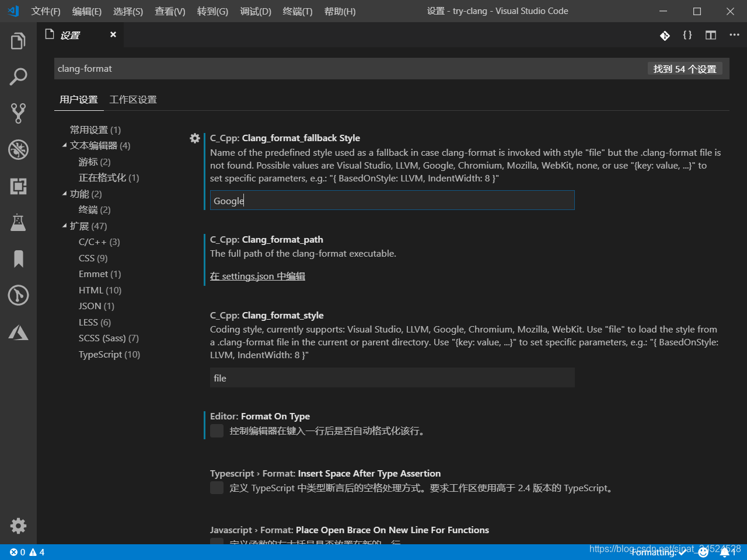Open the 调试(D) menu
This screenshot has height=560, width=747.
[256, 11]
